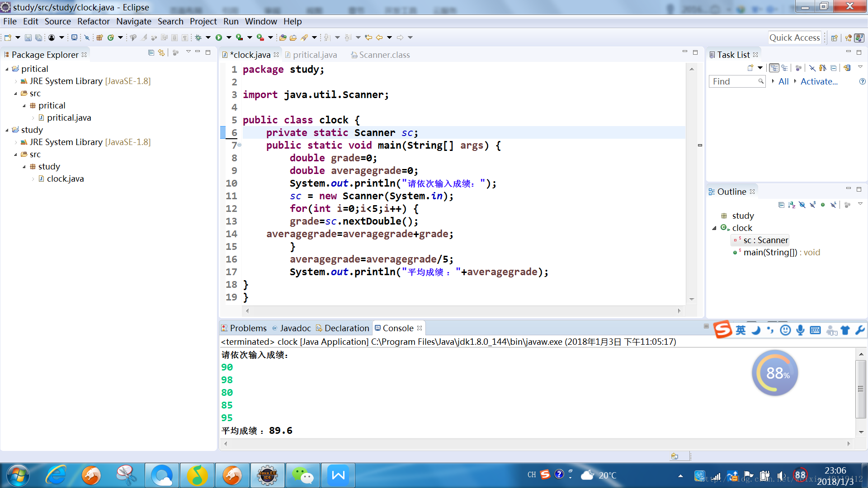This screenshot has height=488, width=868.
Task: Click the Debug bug icon
Action: (198, 38)
